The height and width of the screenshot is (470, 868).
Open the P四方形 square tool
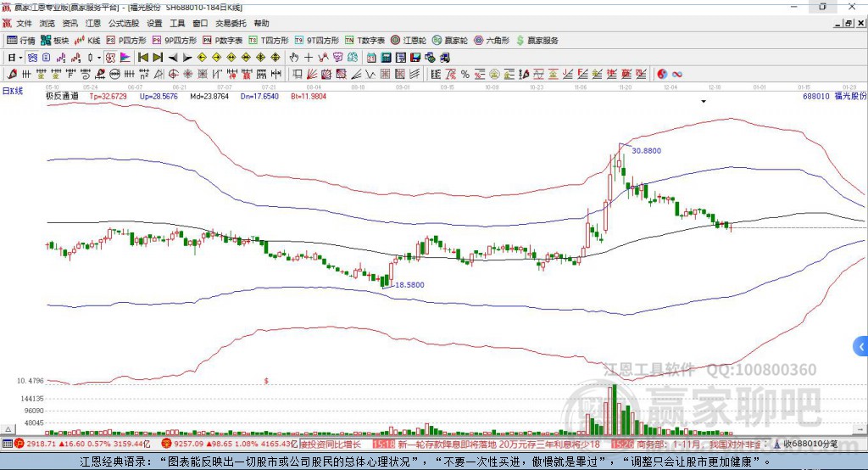tap(126, 41)
